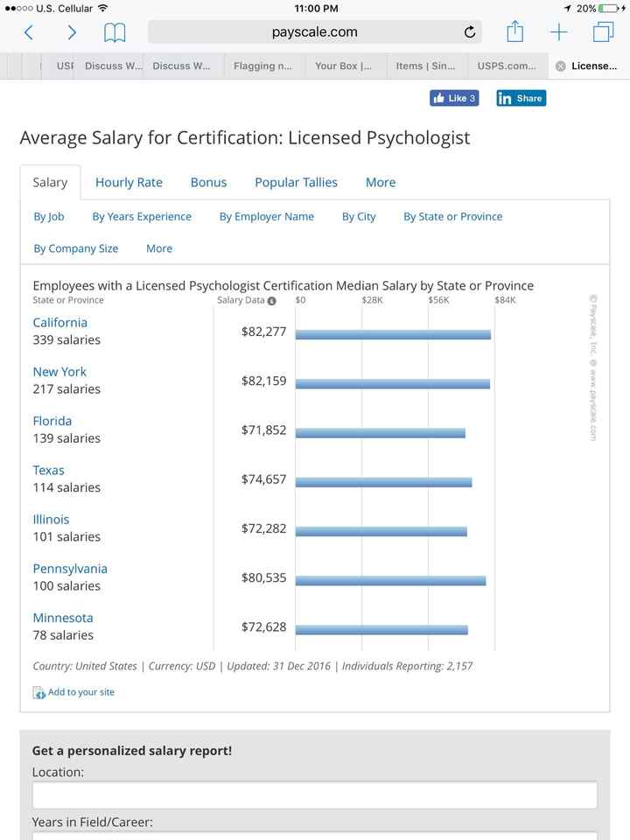Screen dimensions: 630x840
Task: Filter salaries By Years Experience
Action: (x=142, y=216)
